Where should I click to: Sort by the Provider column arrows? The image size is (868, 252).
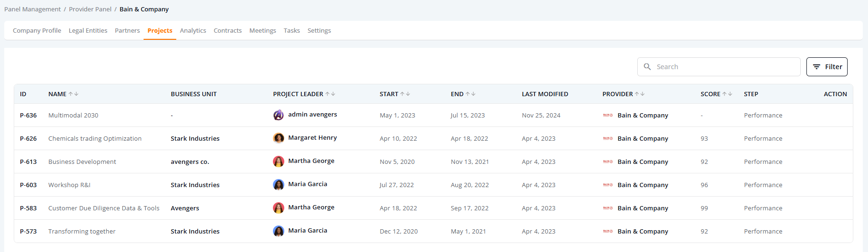tap(640, 94)
